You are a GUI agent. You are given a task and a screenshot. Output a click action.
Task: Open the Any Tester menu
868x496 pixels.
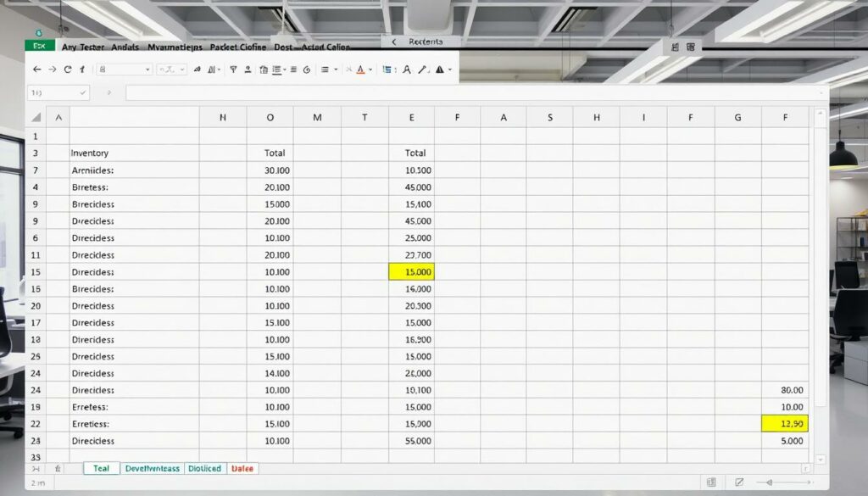[x=82, y=47]
